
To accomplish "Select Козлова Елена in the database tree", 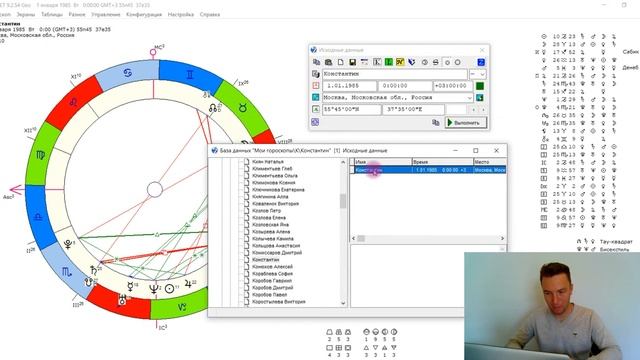I will click(269, 218).
